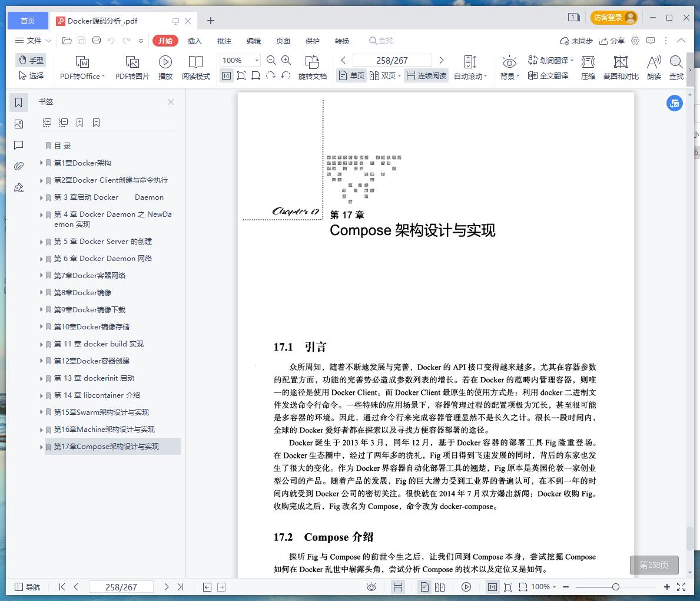
Task: Click floating blue assistant button
Action: [x=675, y=103]
